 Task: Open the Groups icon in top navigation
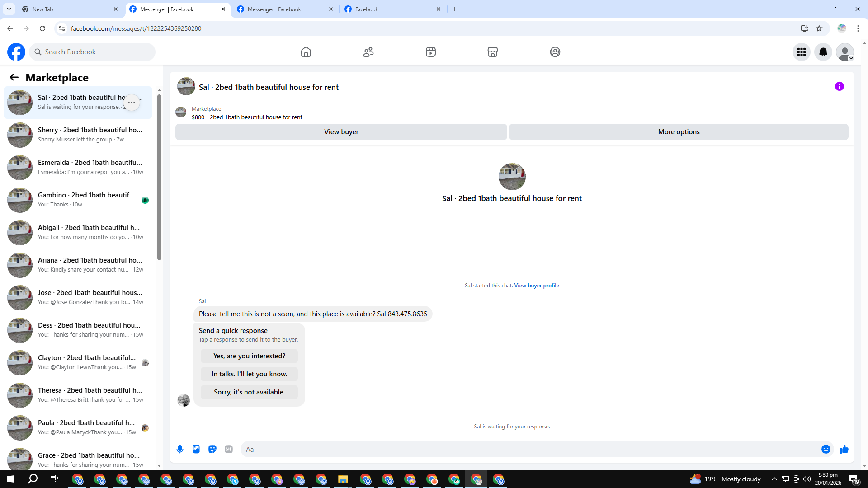click(555, 52)
